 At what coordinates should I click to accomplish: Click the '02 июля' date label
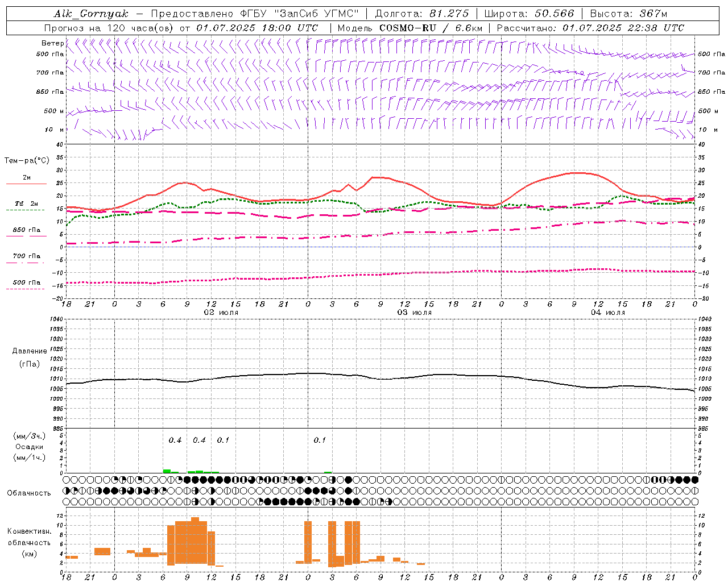pyautogui.click(x=221, y=313)
